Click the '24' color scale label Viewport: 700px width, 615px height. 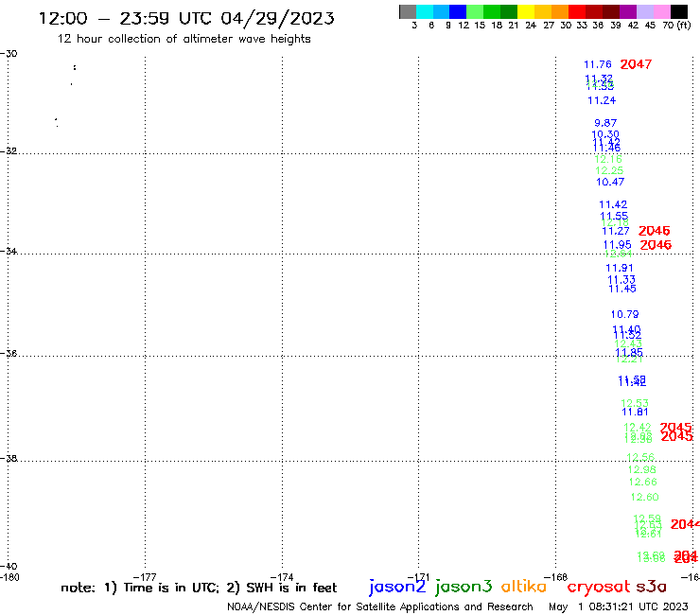tap(531, 26)
